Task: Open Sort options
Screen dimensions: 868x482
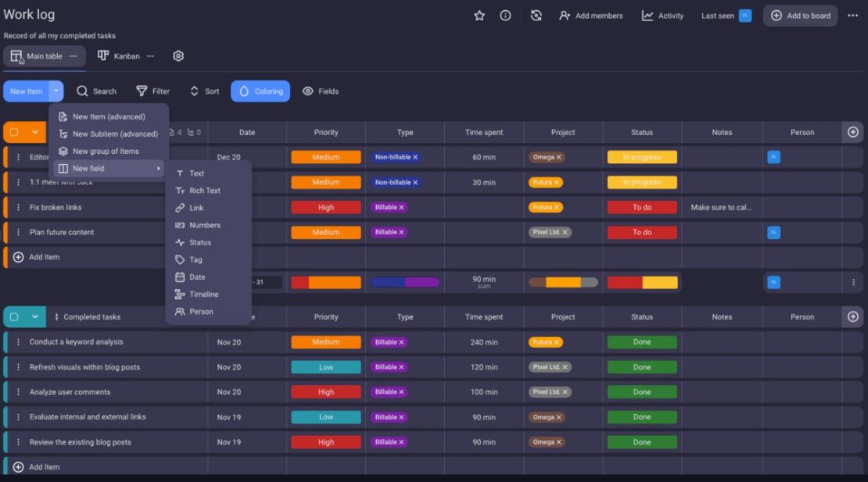Action: [204, 91]
